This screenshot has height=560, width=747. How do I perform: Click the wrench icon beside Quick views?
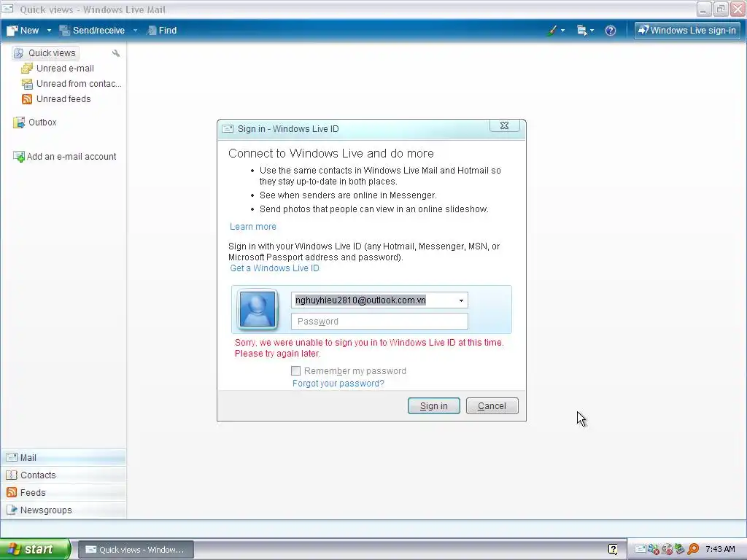(116, 53)
